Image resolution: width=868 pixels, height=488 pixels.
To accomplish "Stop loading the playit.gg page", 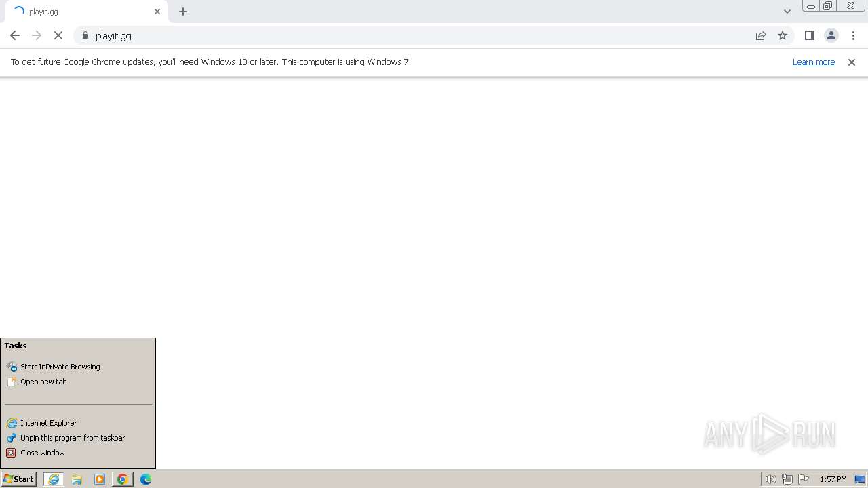I will (x=58, y=35).
